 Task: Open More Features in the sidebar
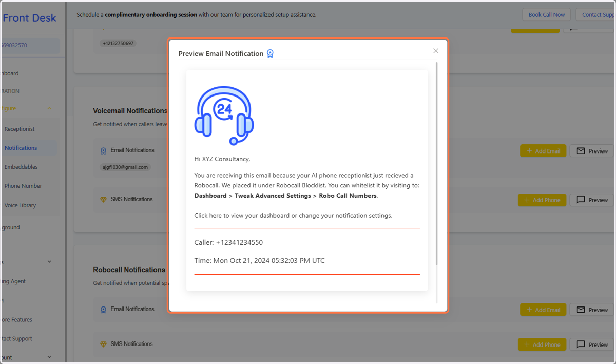pos(16,320)
